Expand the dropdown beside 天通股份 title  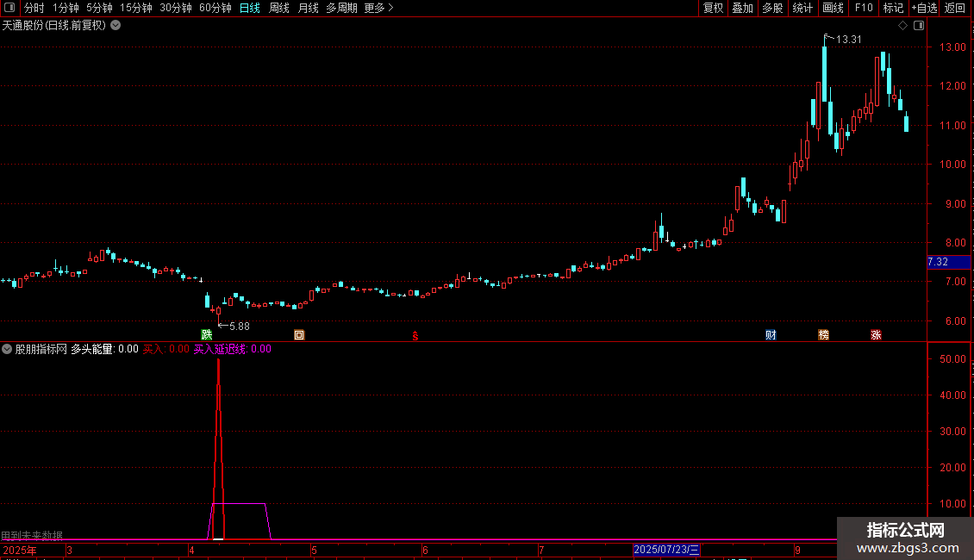pyautogui.click(x=116, y=26)
